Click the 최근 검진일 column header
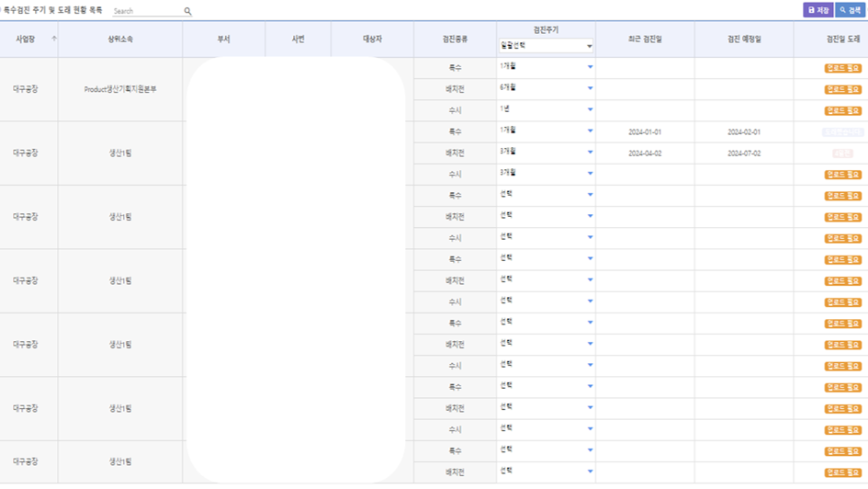Viewport: 868px width, 489px height. pos(645,40)
